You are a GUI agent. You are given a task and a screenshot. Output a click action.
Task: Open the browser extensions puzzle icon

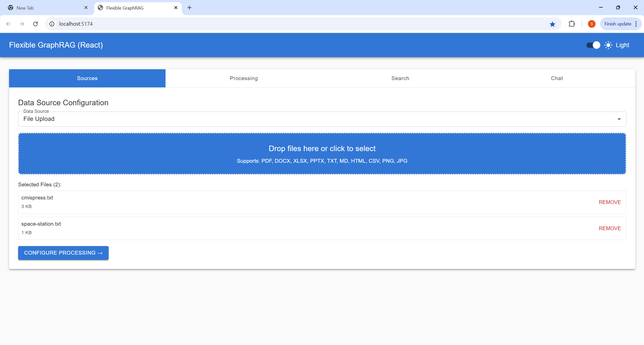click(572, 24)
